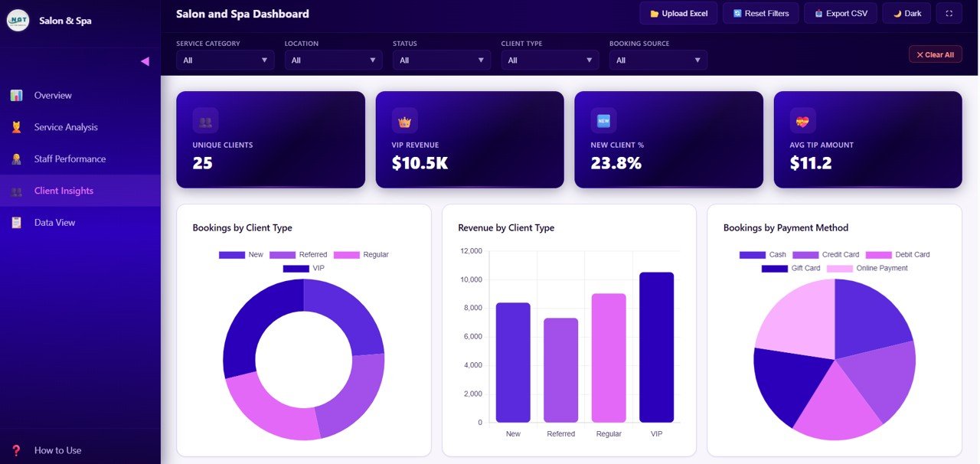Screen dimensions: 980x464
Task: Click the VIP bar in Revenue chart
Action: [656, 347]
